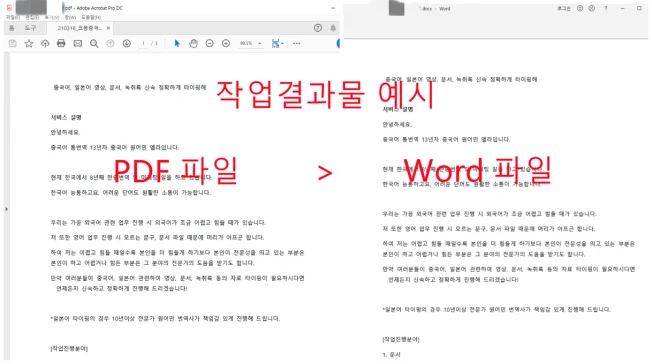Click '안녕하세요.' line in Word document
Image resolution: width=652 pixels, height=364 pixels.
click(397, 124)
